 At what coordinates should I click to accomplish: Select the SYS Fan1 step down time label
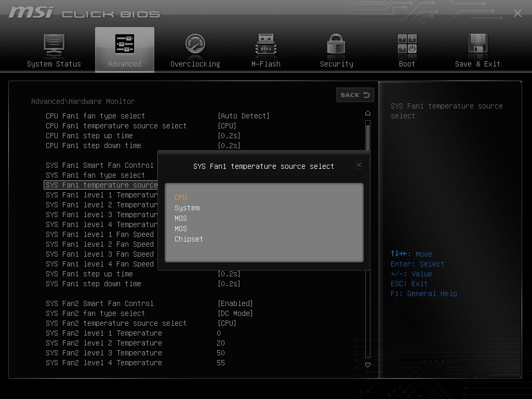pos(94,284)
